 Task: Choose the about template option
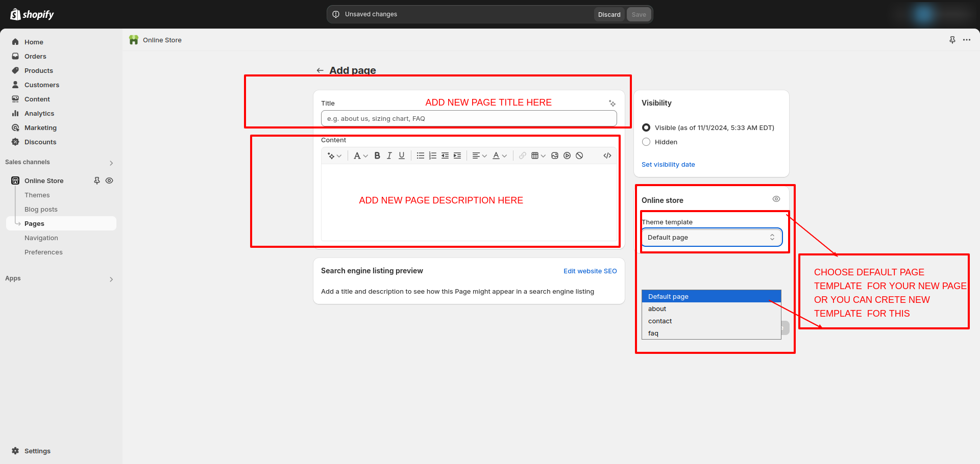(x=711, y=308)
